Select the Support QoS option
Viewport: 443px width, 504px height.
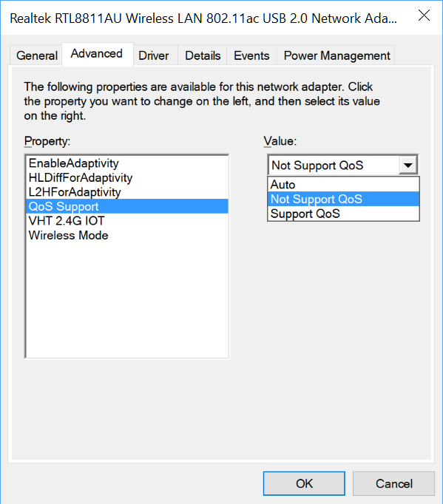point(343,214)
